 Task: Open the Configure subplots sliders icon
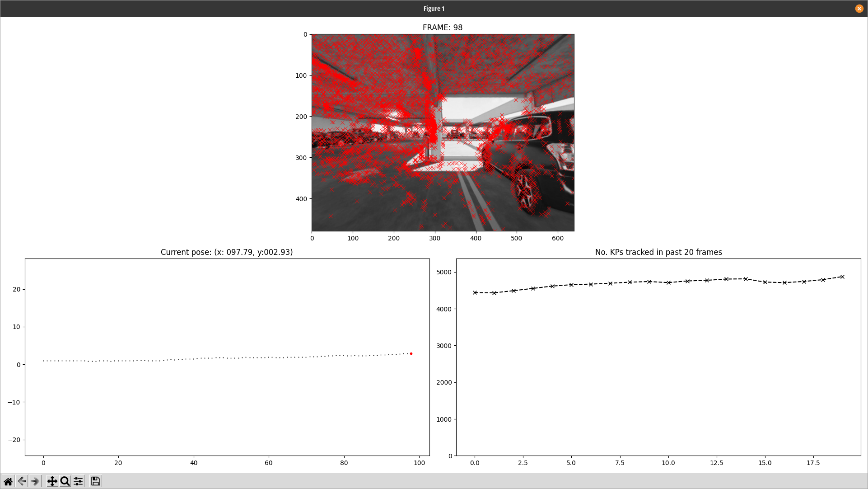tap(78, 481)
